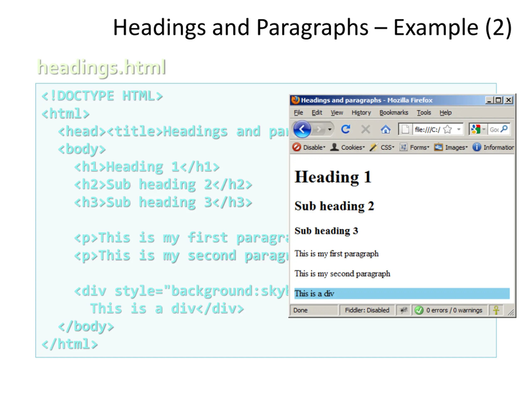Click the Firefox logo in title bar
Screen dimensions: 532x399
pos(295,100)
